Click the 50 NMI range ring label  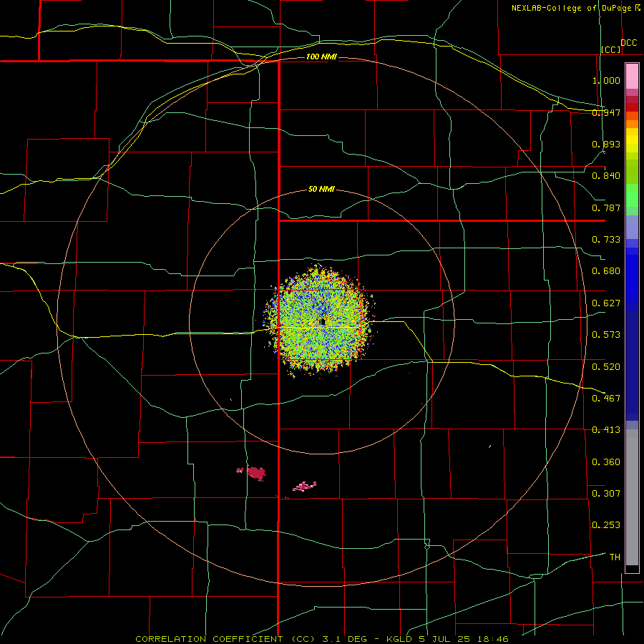(x=321, y=189)
